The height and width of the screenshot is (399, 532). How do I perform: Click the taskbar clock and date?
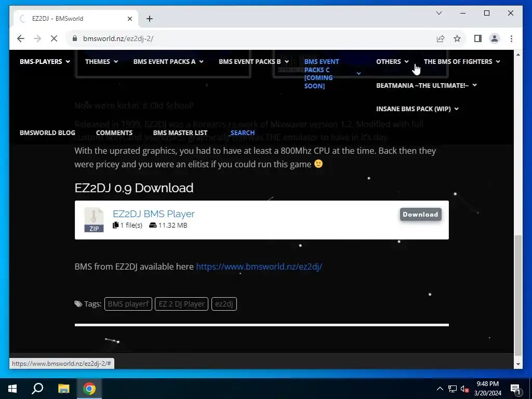point(487,389)
